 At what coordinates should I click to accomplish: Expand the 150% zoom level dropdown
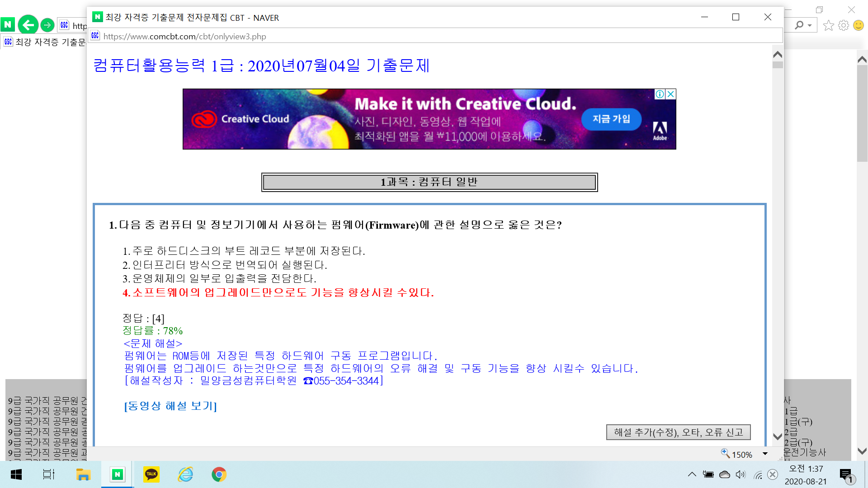(x=765, y=454)
